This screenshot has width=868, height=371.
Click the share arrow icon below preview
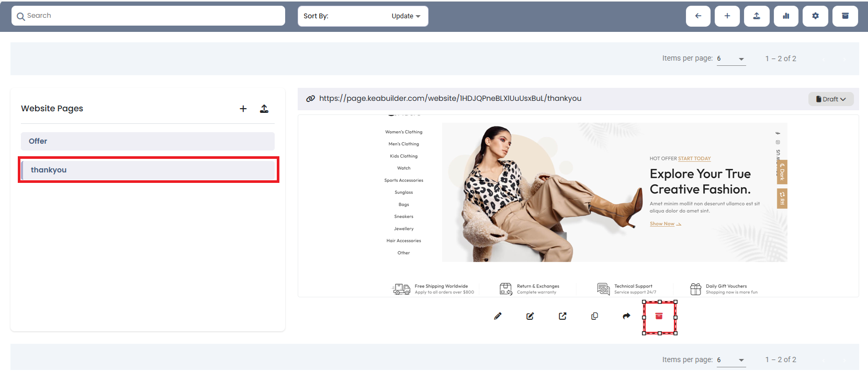coord(626,316)
